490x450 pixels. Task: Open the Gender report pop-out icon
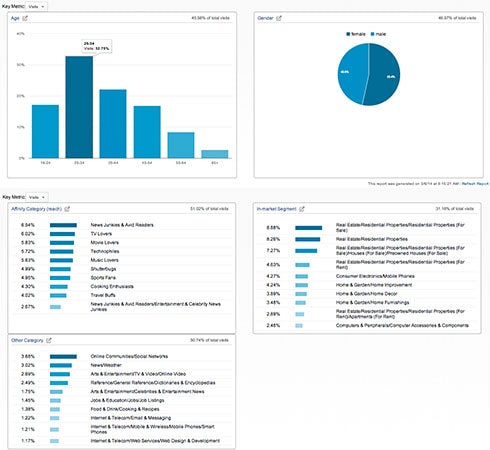point(279,18)
